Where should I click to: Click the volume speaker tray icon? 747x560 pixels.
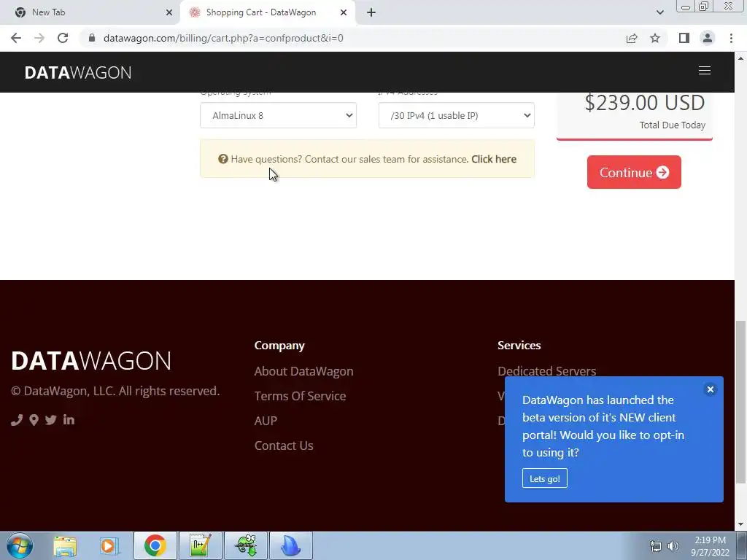click(673, 546)
